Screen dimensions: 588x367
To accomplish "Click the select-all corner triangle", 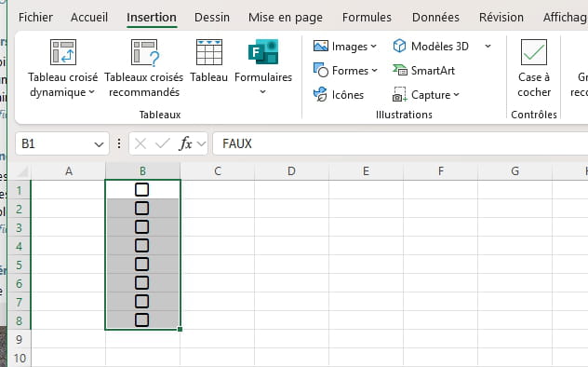I will pos(23,172).
